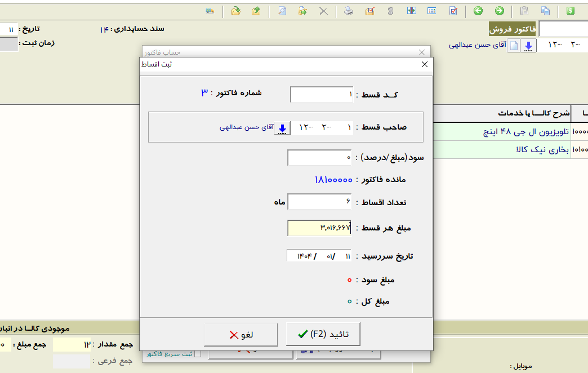
Task: Click the open folder toolbar icon
Action: click(x=236, y=11)
